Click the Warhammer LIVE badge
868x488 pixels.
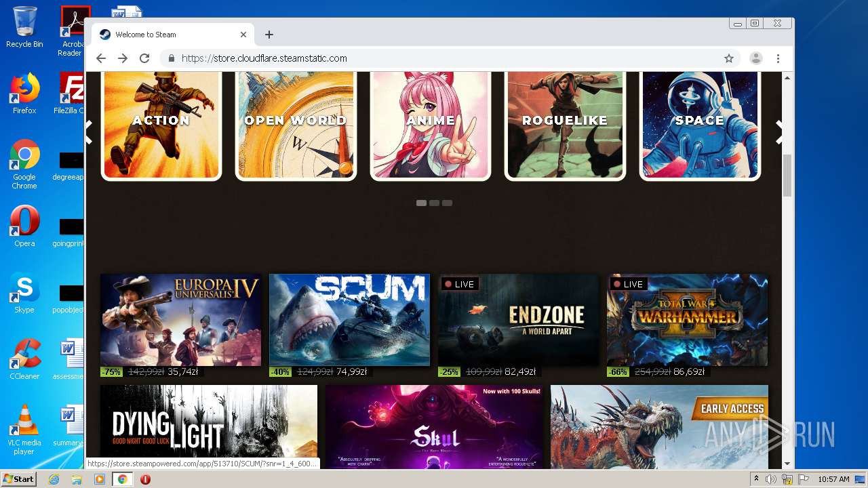tap(628, 284)
